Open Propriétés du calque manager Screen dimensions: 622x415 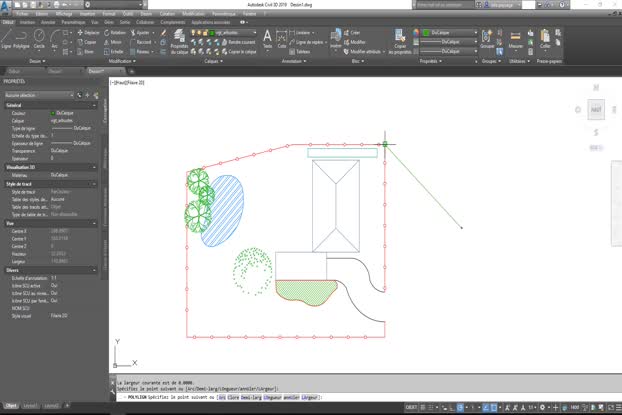point(179,41)
